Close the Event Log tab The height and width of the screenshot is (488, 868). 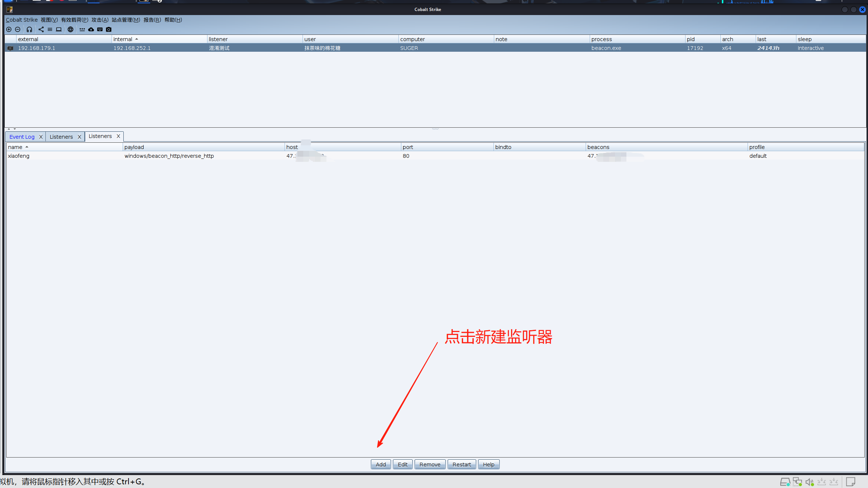pyautogui.click(x=41, y=137)
